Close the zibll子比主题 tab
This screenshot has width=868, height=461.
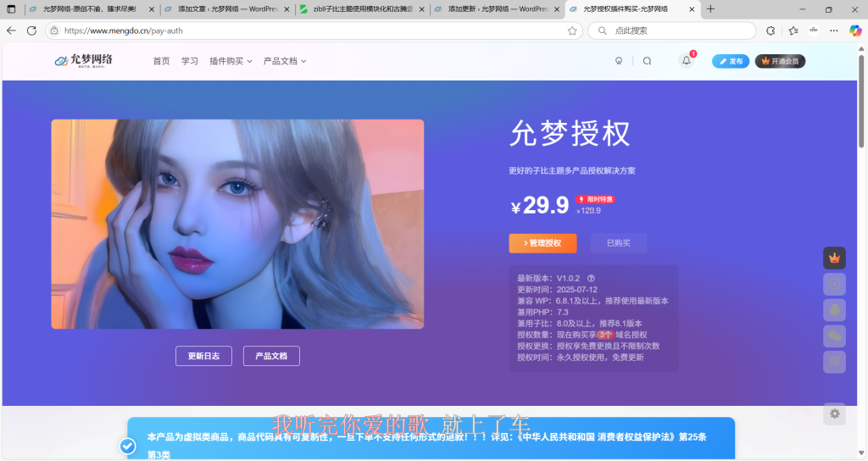click(422, 8)
